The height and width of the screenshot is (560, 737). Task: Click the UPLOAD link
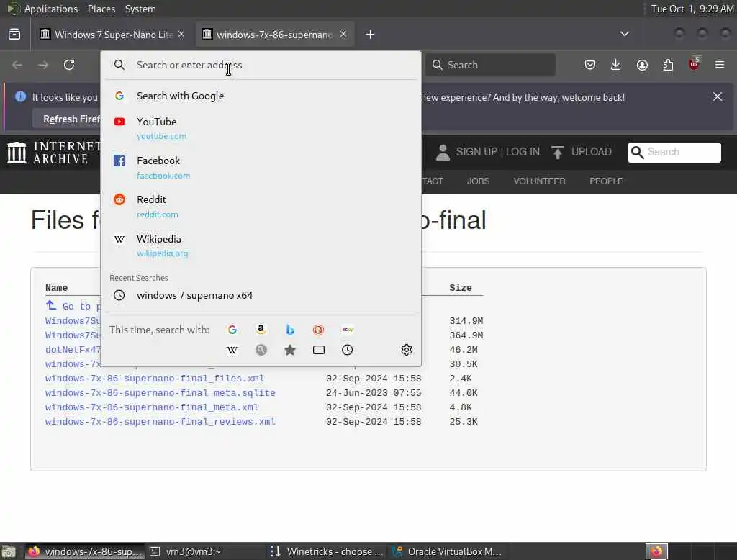click(x=592, y=152)
